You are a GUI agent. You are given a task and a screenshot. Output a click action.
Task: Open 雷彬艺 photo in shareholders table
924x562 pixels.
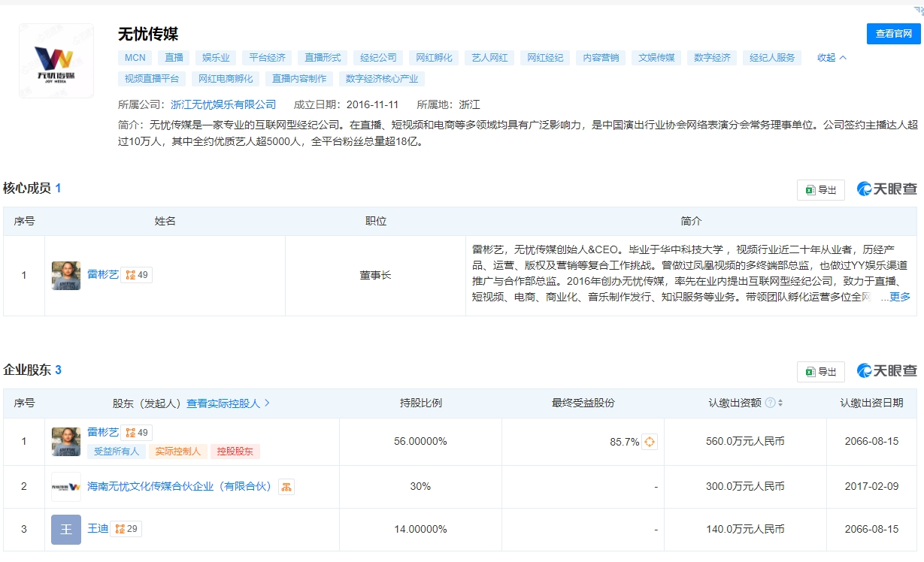(x=66, y=442)
